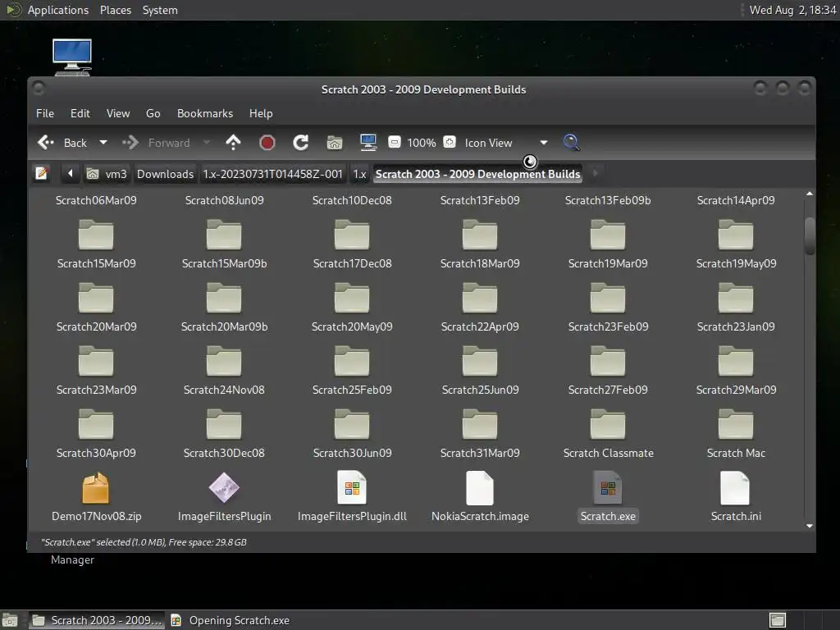The image size is (840, 630).
Task: Click the scrollbar up arrow
Action: coord(810,194)
